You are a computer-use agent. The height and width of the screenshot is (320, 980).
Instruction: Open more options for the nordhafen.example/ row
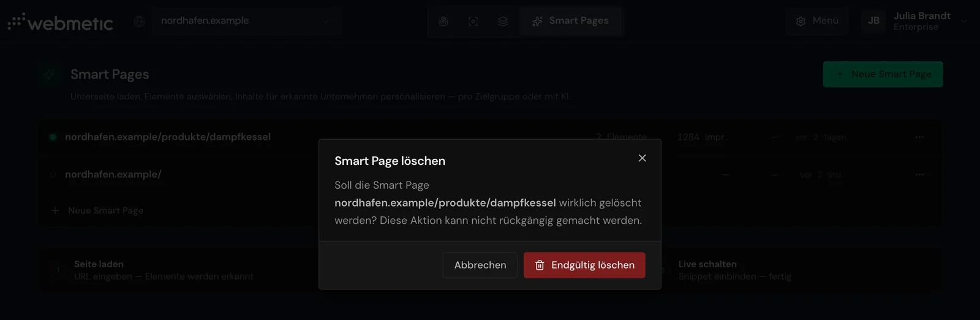(x=919, y=175)
